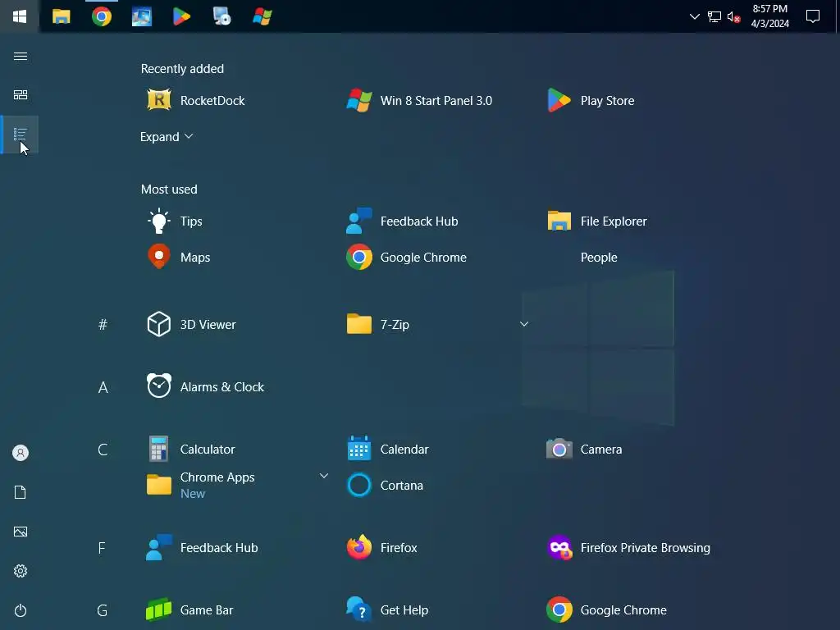Screen dimensions: 840x630
Task: Open the Chrome Apps folder entry
Action: coord(201,485)
